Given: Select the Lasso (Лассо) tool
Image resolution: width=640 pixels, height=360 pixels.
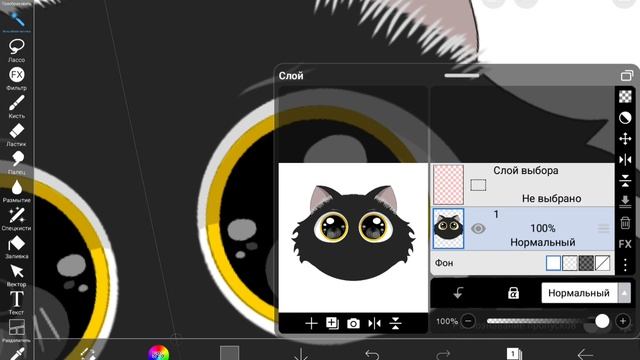Looking at the screenshot, I should click(x=16, y=50).
